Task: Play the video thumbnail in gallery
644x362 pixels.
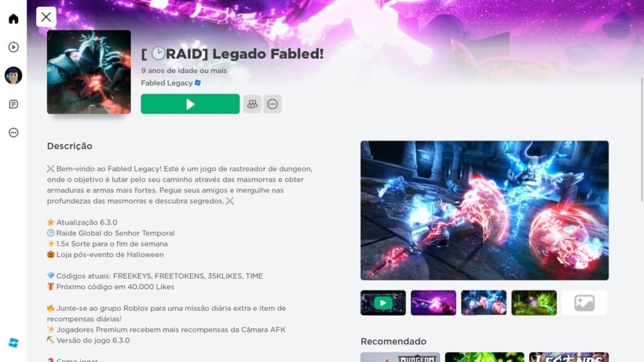Action: point(383,303)
